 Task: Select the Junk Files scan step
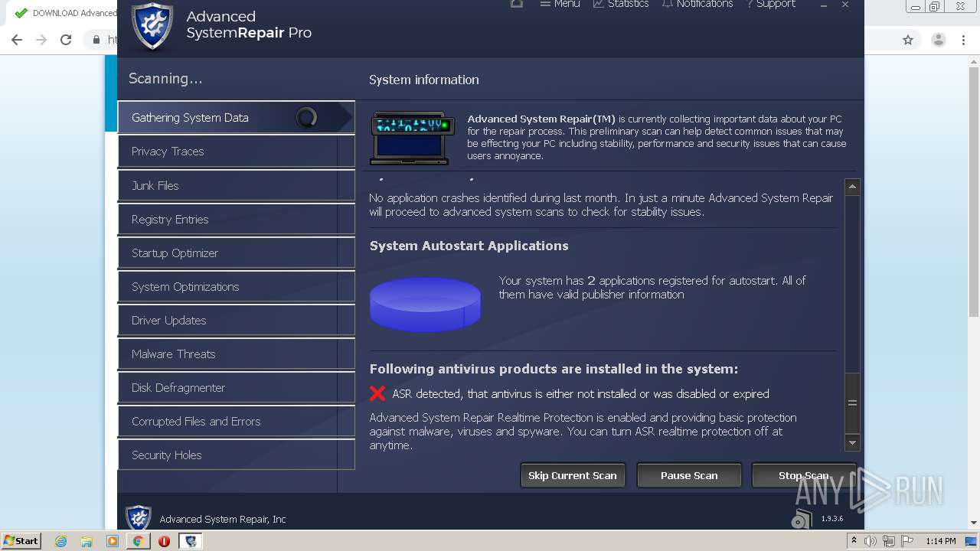click(x=236, y=185)
